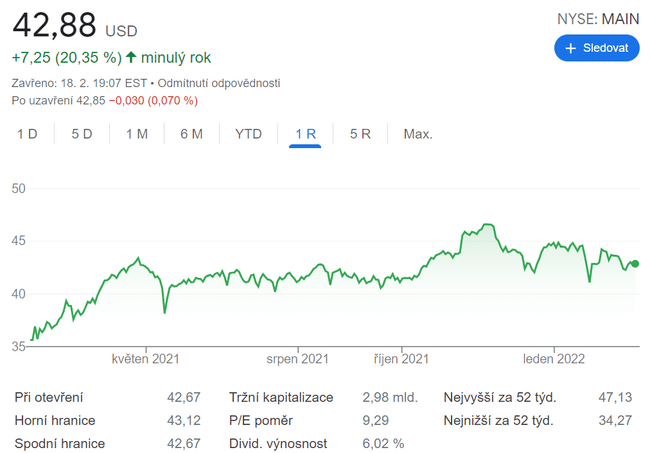Switch to the 5 D range tab

point(82,134)
